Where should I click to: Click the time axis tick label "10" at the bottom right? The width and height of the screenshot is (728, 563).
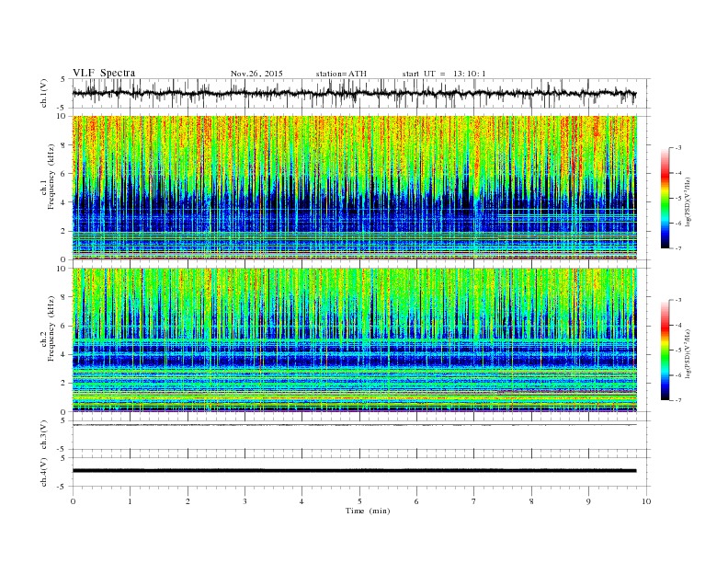(x=646, y=501)
